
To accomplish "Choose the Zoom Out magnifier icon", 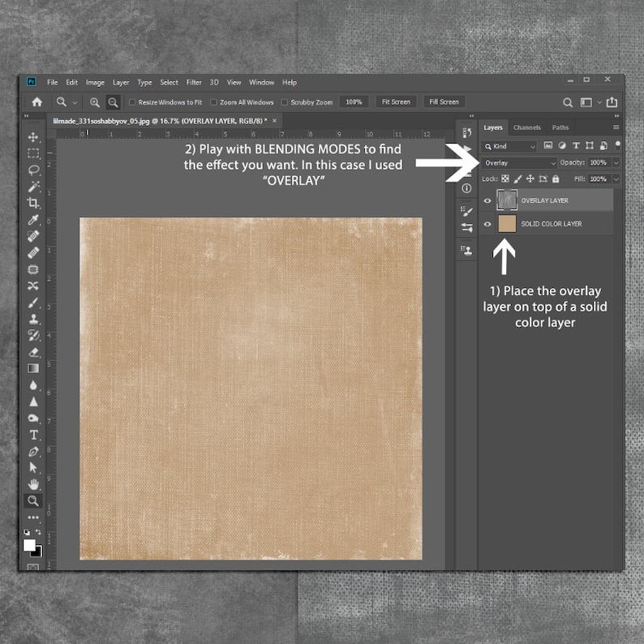I will point(113,102).
